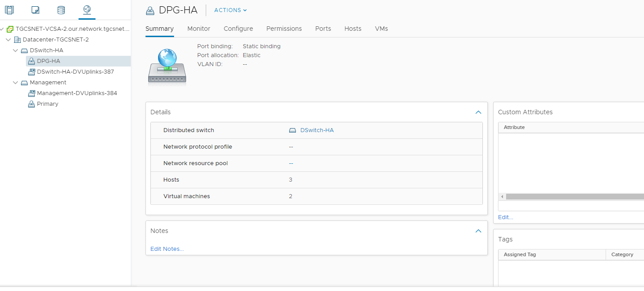Collapse the Management switch tree node

pos(16,83)
